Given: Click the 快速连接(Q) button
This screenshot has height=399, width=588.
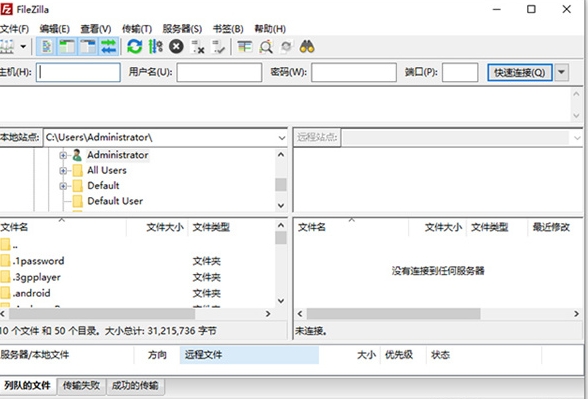Looking at the screenshot, I should pyautogui.click(x=519, y=72).
